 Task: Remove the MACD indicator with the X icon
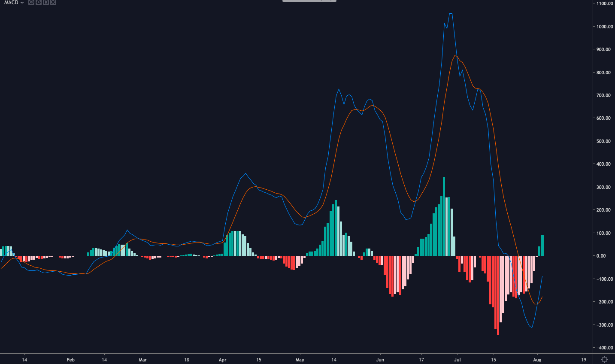pos(53,3)
